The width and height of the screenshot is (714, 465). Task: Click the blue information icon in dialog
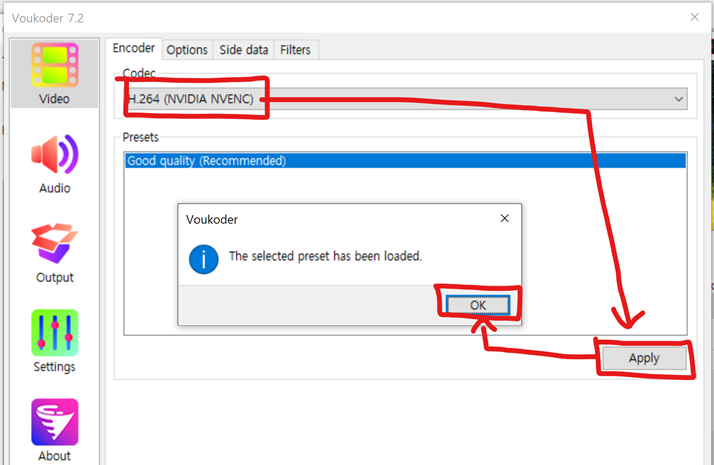click(204, 259)
